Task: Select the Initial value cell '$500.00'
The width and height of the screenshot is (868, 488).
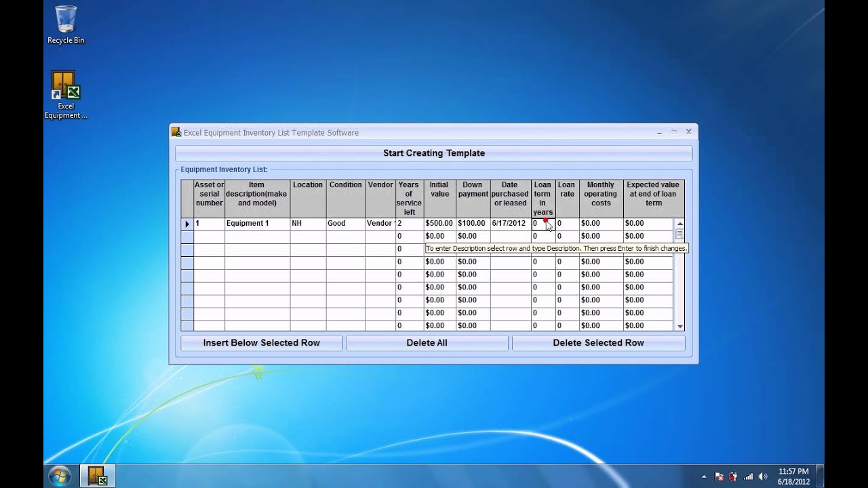Action: [x=439, y=224]
